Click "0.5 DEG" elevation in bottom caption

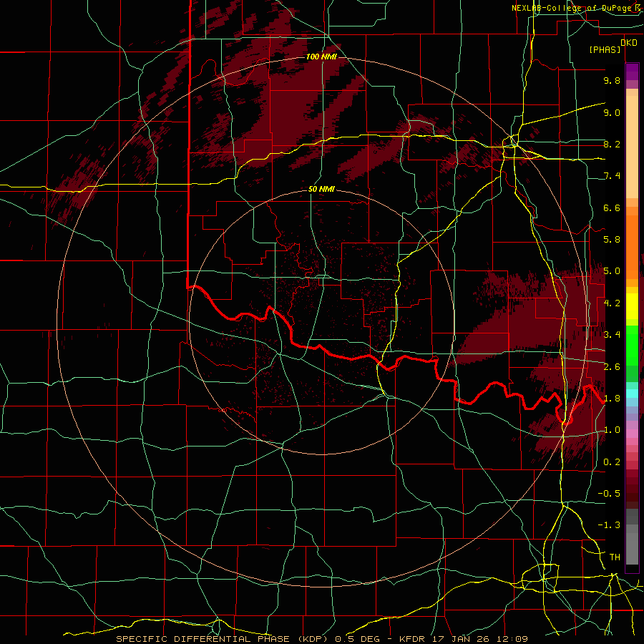358,639
